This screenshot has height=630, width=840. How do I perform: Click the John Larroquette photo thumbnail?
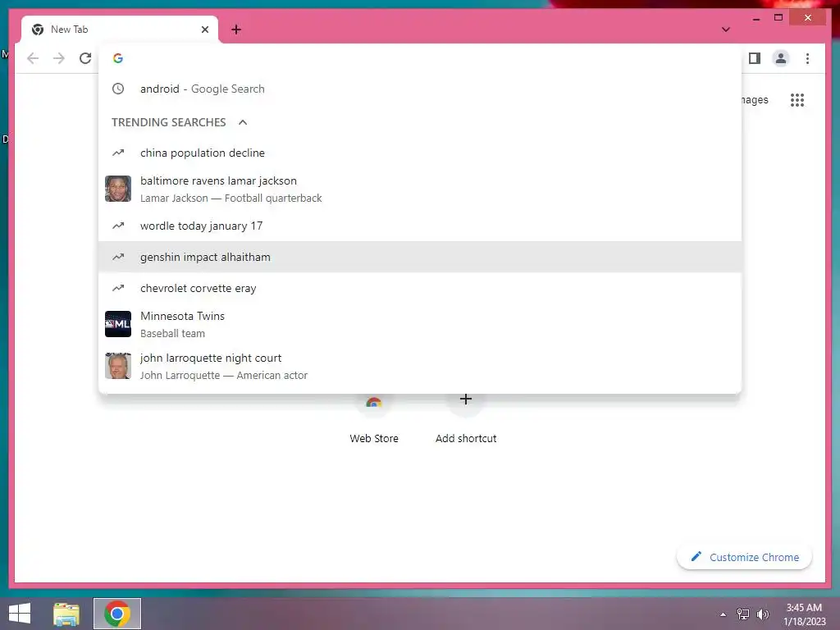tap(118, 366)
